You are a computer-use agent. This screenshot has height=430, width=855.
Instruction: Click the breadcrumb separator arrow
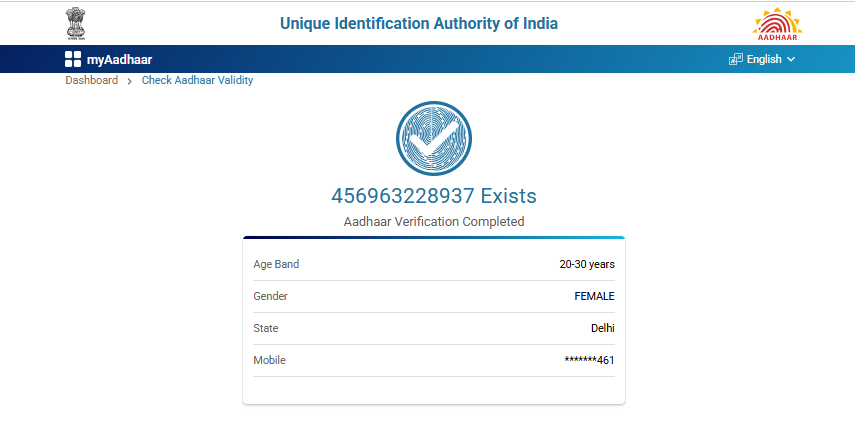[x=130, y=81]
